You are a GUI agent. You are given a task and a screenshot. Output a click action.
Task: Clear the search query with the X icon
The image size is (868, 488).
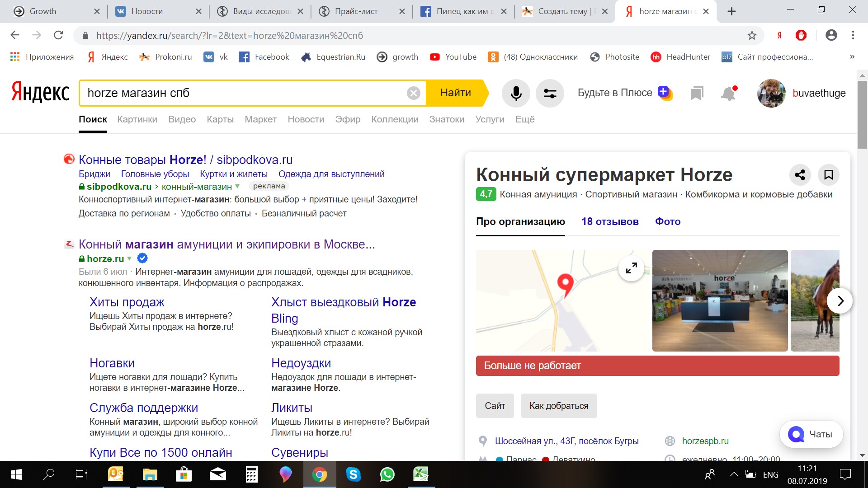coord(413,93)
